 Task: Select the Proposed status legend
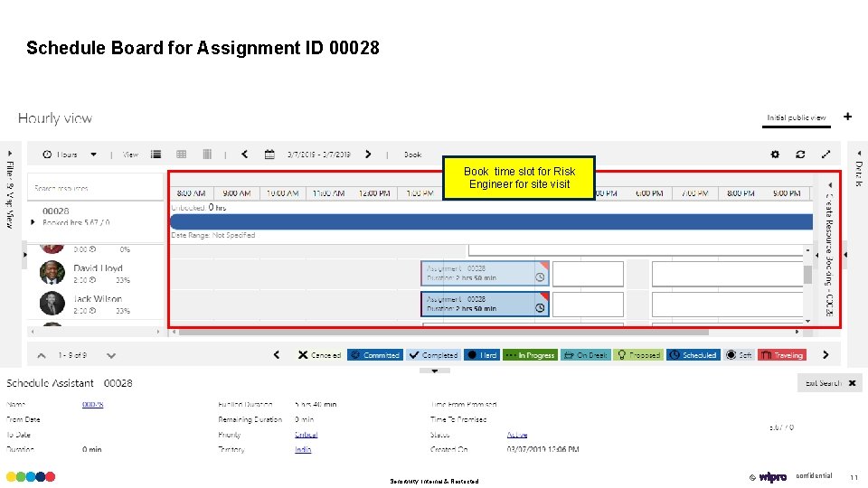[637, 355]
